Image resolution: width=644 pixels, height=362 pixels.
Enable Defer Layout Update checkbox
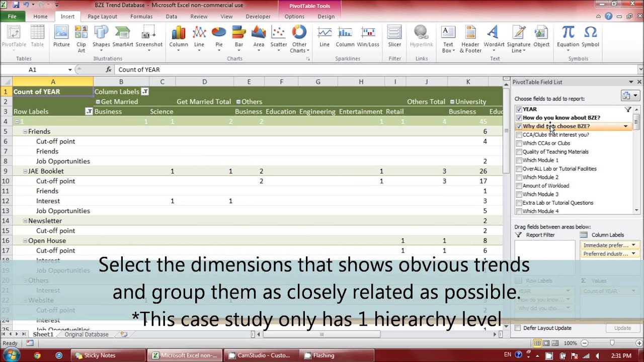pyautogui.click(x=518, y=328)
